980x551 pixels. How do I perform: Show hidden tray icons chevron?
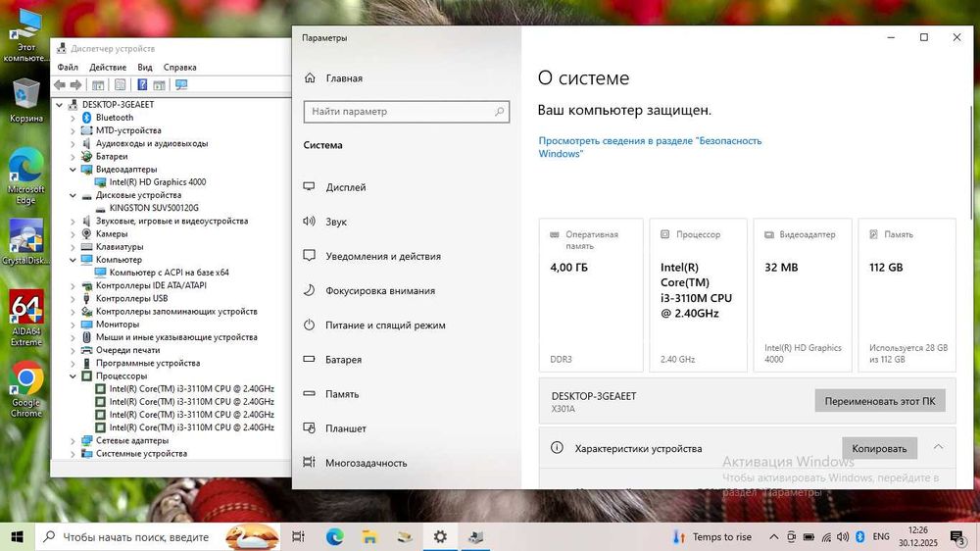click(774, 536)
